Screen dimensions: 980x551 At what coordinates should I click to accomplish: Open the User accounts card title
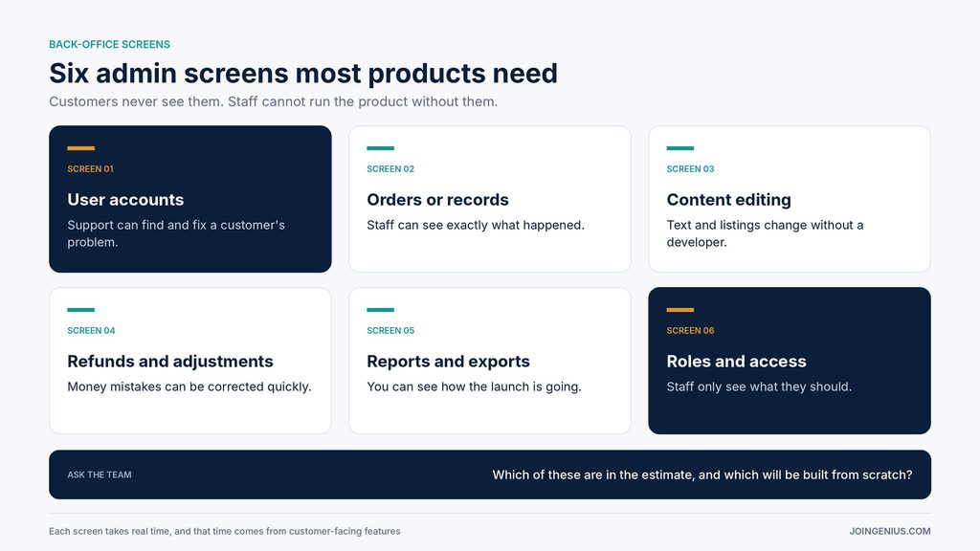pyautogui.click(x=125, y=200)
